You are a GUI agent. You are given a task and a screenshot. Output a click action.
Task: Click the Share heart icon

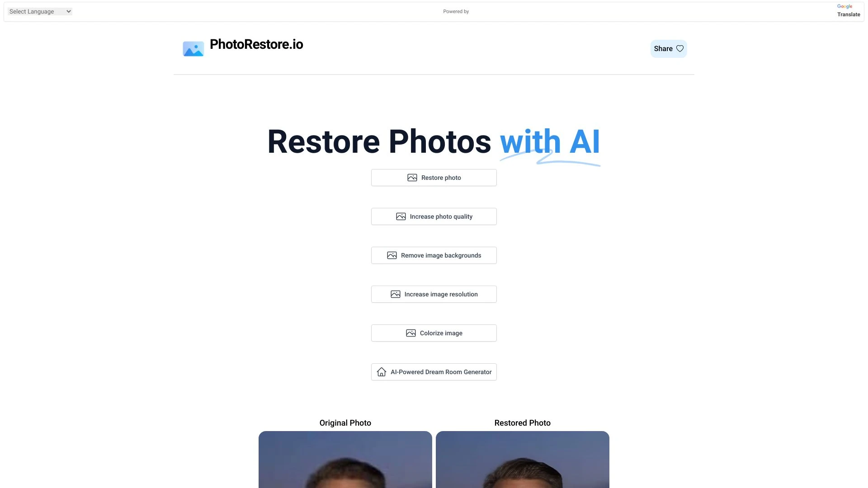click(679, 48)
